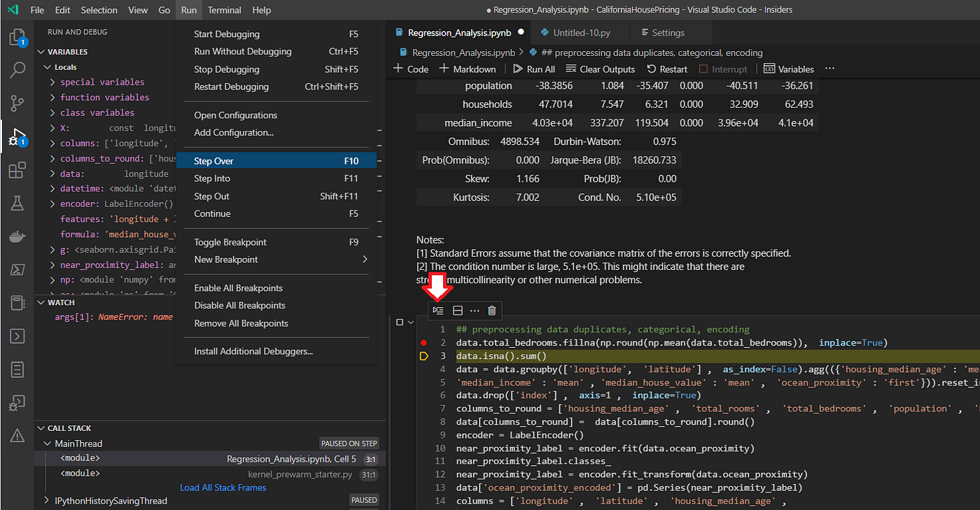Open the Explorer view in activity bar
Image resolution: width=980 pixels, height=510 pixels.
(x=17, y=37)
